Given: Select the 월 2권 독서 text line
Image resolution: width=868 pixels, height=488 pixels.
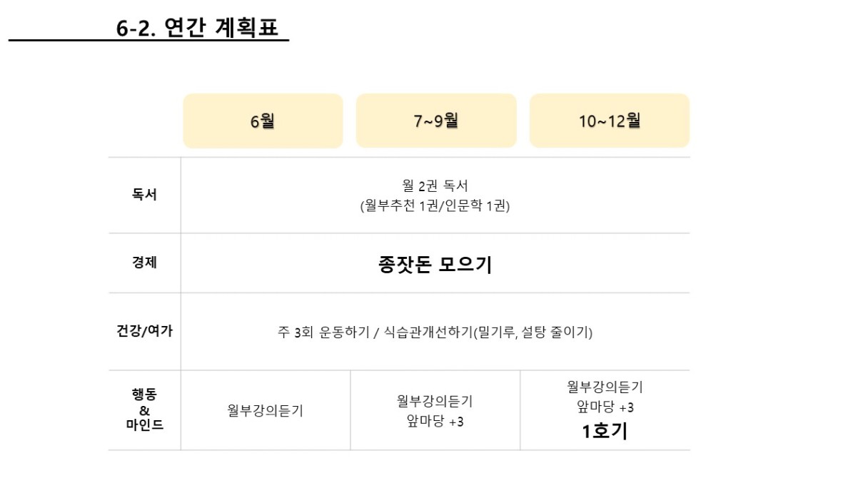Looking at the screenshot, I should pos(435,185).
